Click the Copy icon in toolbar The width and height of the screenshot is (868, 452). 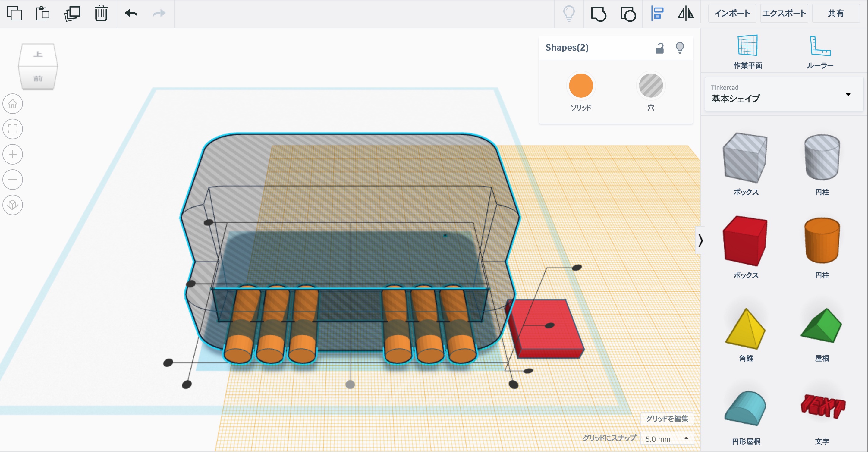tap(14, 14)
